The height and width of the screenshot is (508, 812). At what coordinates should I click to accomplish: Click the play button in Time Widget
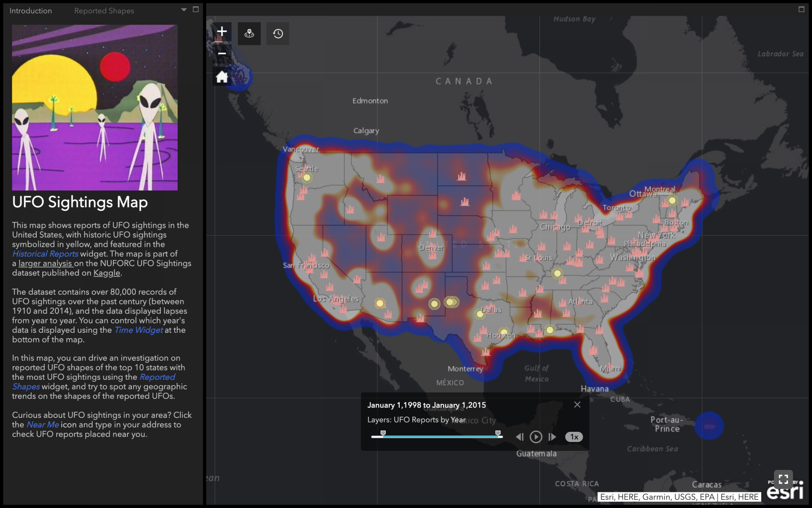[535, 436]
